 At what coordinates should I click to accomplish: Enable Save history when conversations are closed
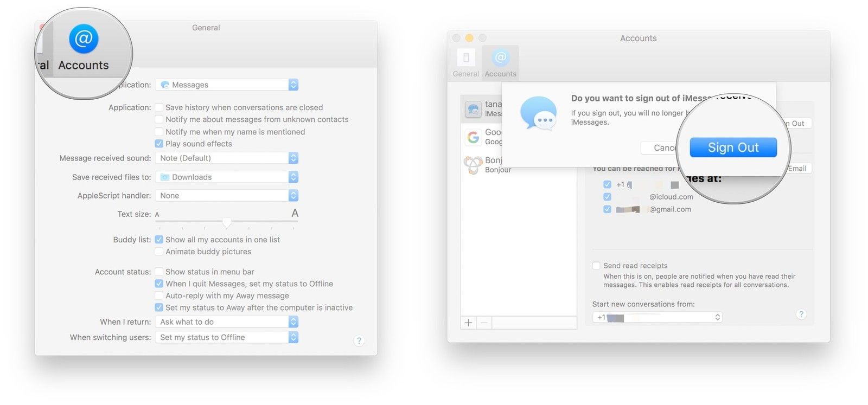point(159,107)
